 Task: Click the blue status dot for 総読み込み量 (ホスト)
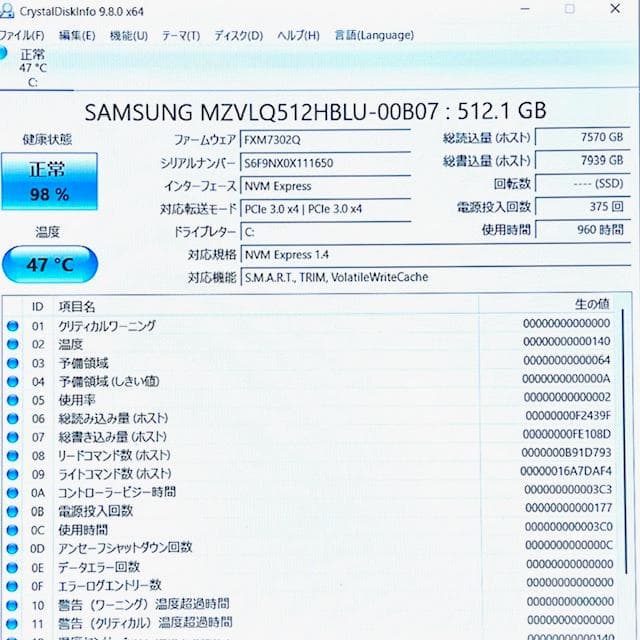coord(13,418)
